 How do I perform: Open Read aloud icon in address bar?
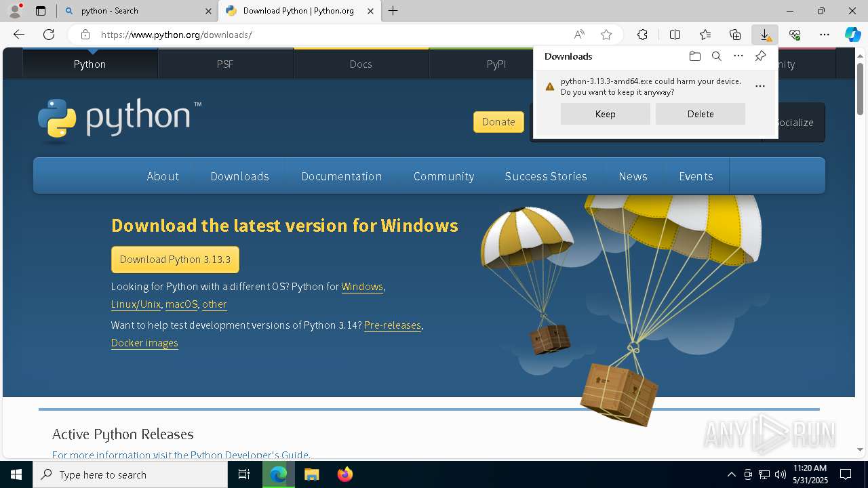(579, 35)
